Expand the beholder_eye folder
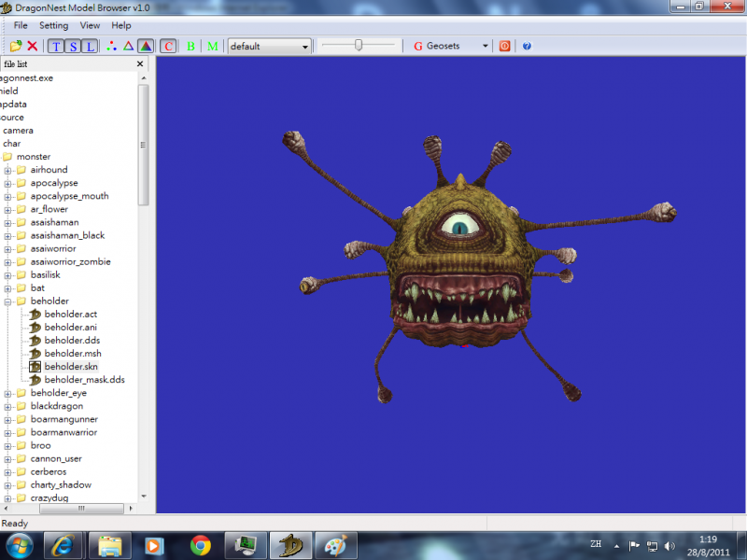The width and height of the screenshot is (747, 560). click(7, 393)
